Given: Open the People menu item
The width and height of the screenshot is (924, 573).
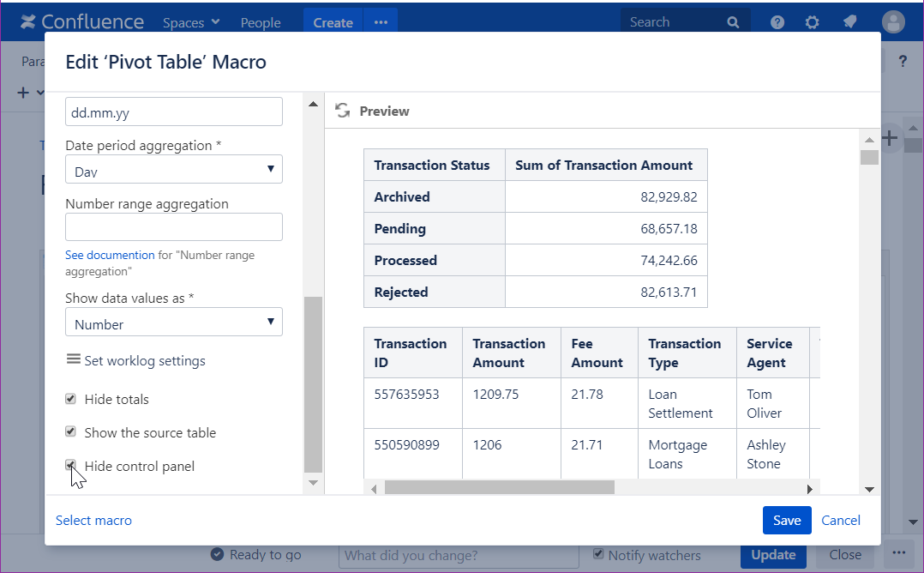Looking at the screenshot, I should 261,22.
